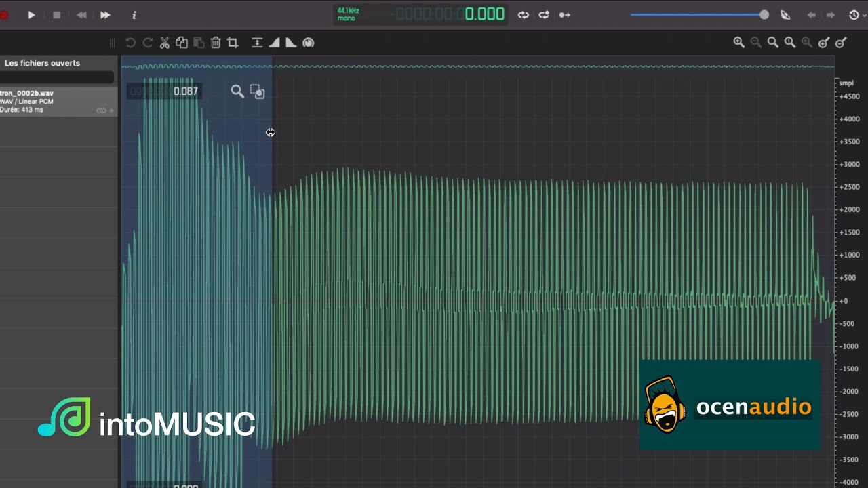Viewport: 868px width, 488px height.
Task: Adjust the blue volume slider in top bar
Action: pos(699,15)
